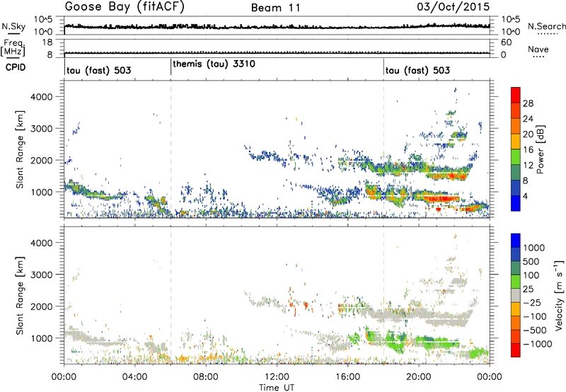Click the "N.Sky" legend label
The image size is (566, 392).
click(x=13, y=27)
